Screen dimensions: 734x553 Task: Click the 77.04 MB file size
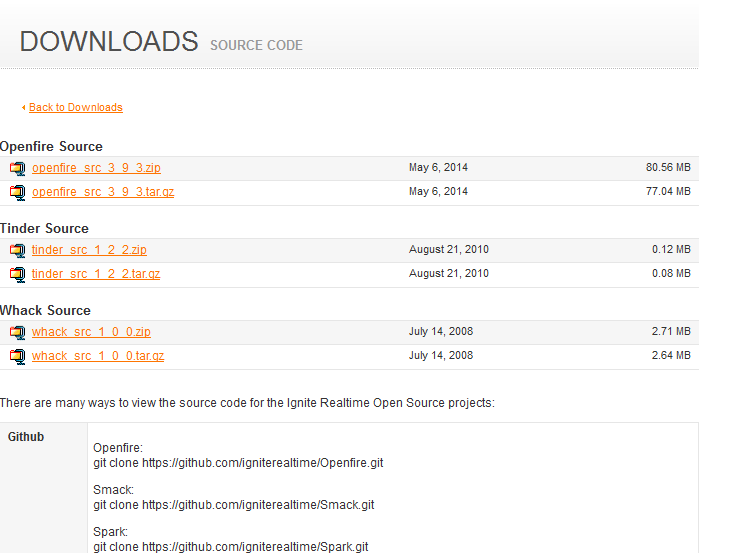click(x=668, y=191)
